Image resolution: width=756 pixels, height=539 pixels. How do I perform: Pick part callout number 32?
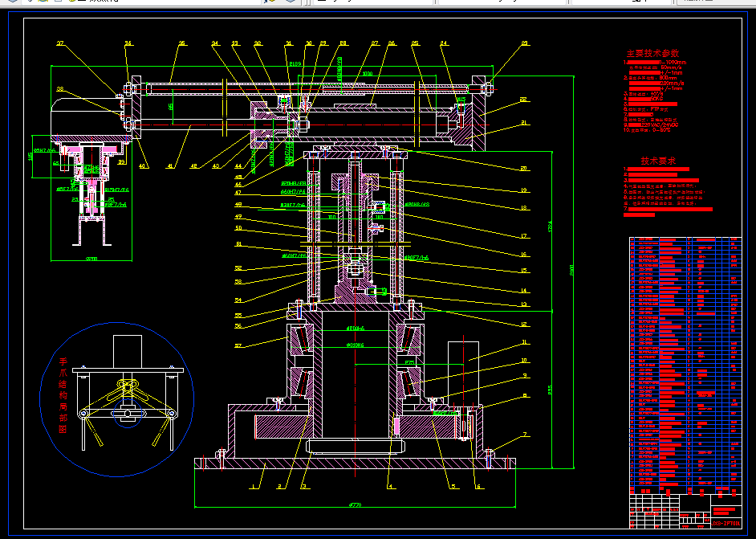point(258,43)
